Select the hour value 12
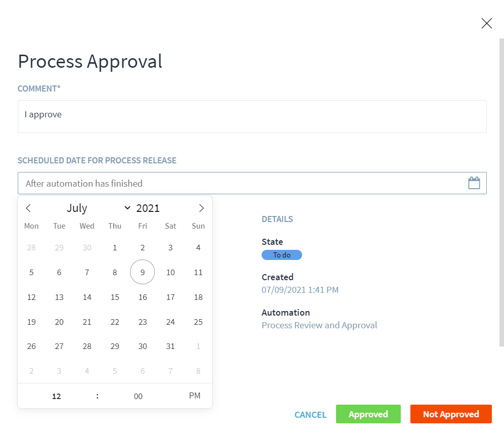504x437 pixels. 57,397
